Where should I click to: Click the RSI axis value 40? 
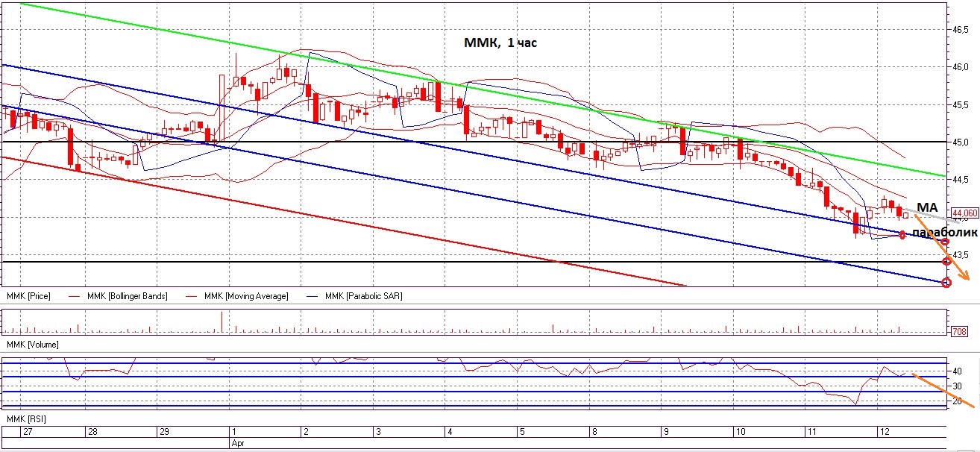pyautogui.click(x=955, y=371)
